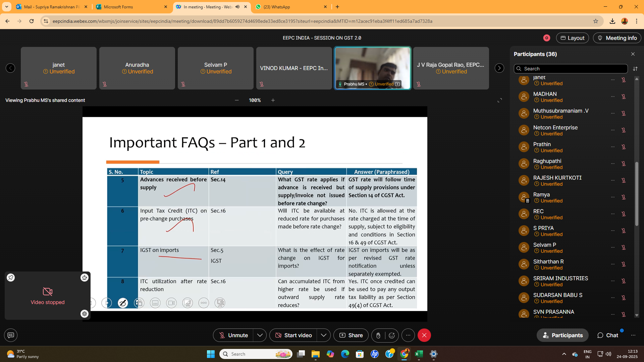
Task: Open the Layout button
Action: (573, 38)
